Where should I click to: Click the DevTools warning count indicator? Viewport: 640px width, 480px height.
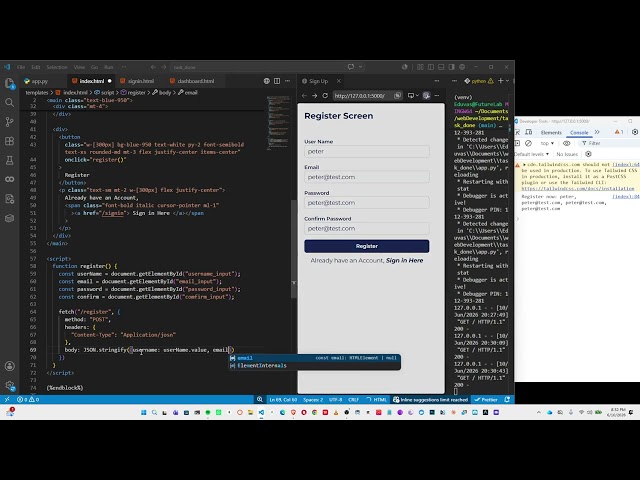pos(619,132)
